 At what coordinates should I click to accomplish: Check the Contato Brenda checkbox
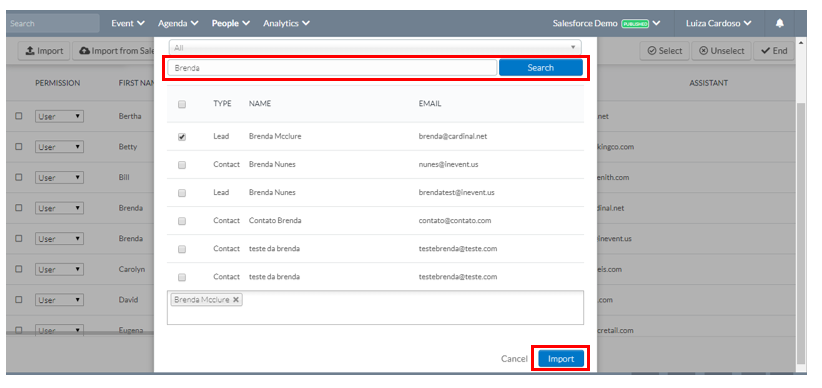coord(182,221)
